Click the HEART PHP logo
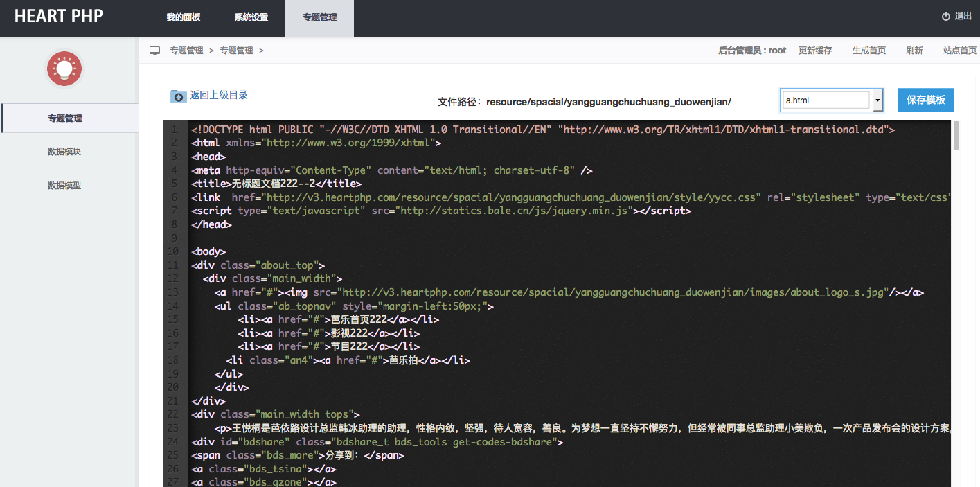The height and width of the screenshot is (487, 980). (x=59, y=16)
